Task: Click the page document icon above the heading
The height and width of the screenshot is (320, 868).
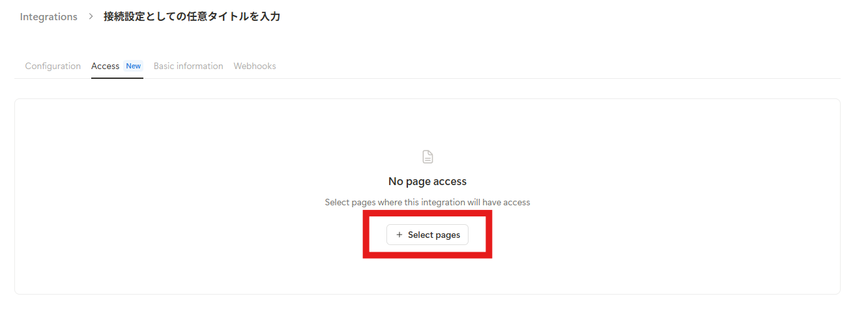Action: 427,157
